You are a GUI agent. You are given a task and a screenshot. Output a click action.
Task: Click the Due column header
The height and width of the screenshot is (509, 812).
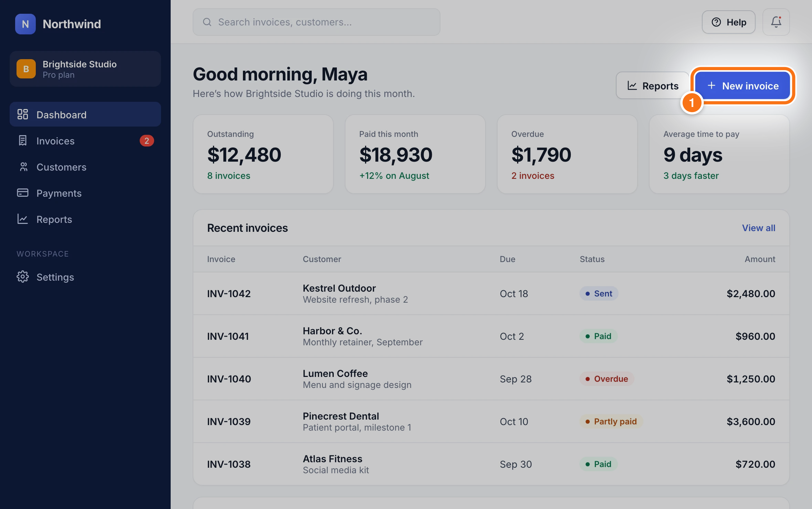(507, 259)
